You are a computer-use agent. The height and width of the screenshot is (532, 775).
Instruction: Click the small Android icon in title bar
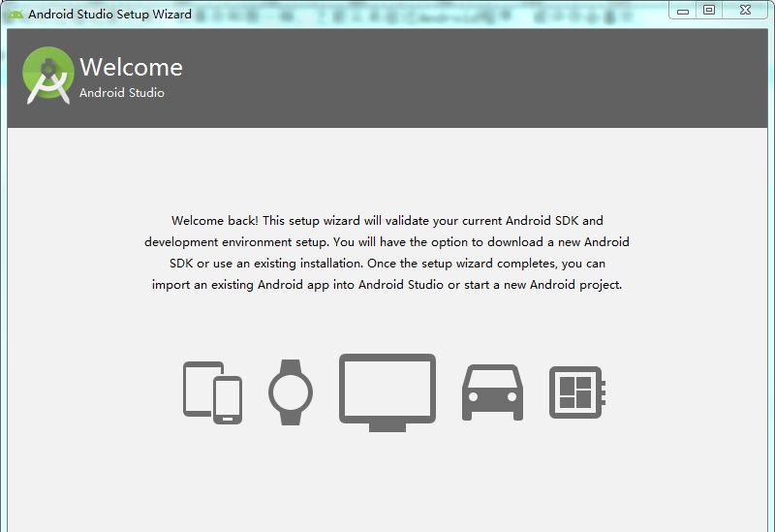click(x=15, y=15)
